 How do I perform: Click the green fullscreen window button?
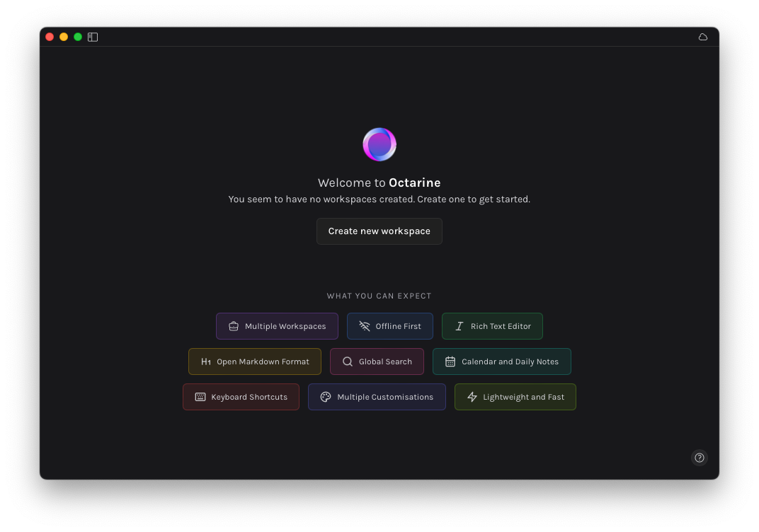point(78,37)
